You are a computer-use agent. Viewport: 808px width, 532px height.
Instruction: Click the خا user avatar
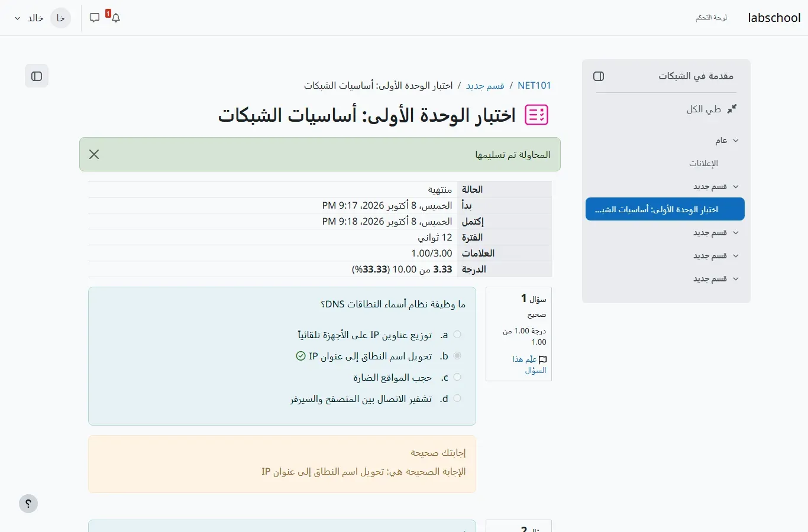tap(60, 18)
